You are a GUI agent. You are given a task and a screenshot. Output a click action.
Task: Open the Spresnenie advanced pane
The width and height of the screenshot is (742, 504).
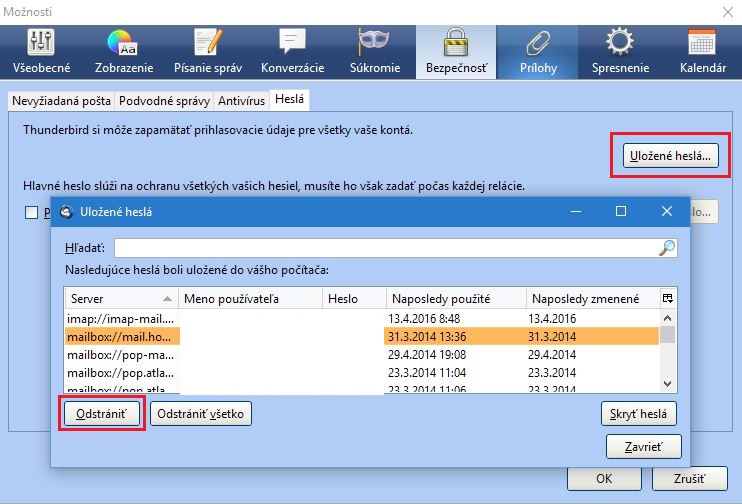click(620, 52)
